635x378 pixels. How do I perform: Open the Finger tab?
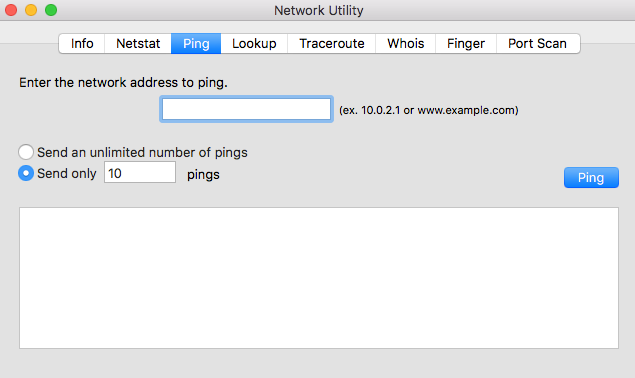466,43
